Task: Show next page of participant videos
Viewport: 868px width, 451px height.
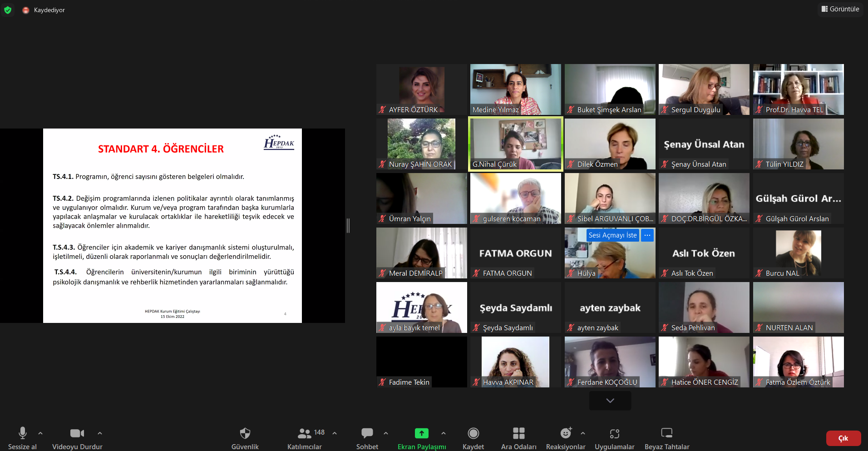Action: pyautogui.click(x=610, y=401)
